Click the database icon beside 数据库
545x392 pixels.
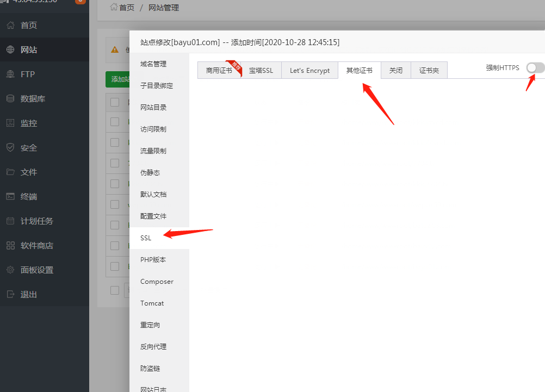[x=10, y=98]
